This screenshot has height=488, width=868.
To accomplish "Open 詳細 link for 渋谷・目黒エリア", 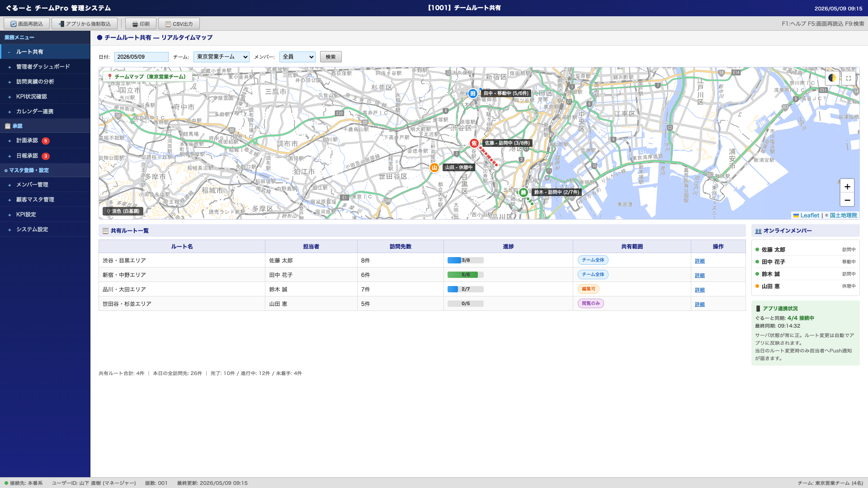I will pyautogui.click(x=700, y=261).
